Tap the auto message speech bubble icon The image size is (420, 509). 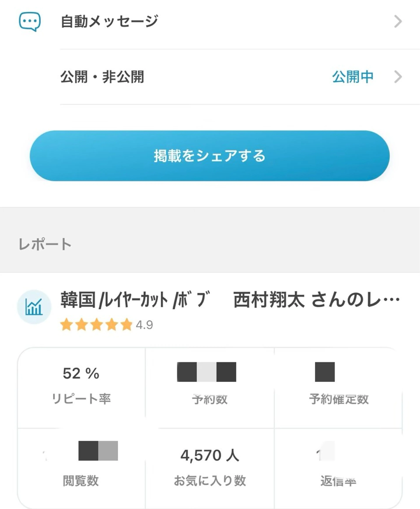tap(30, 22)
